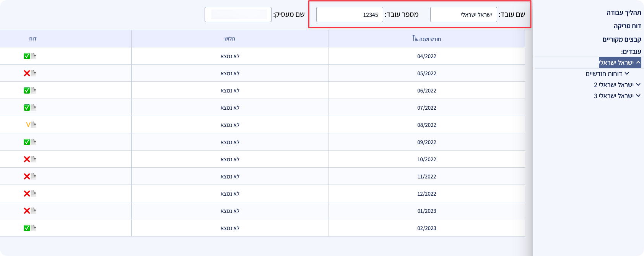Click the red X status for 05/2022

click(27, 73)
